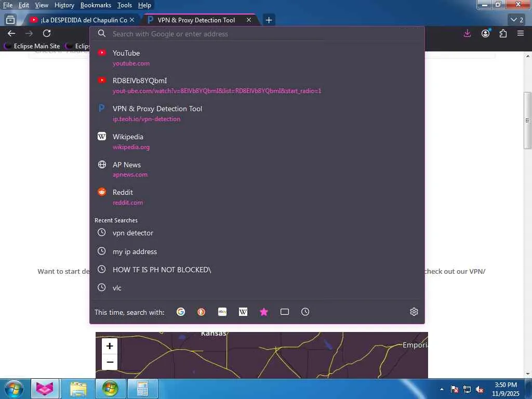Search open tabs with the tab icon
532x399 pixels.
click(x=285, y=312)
